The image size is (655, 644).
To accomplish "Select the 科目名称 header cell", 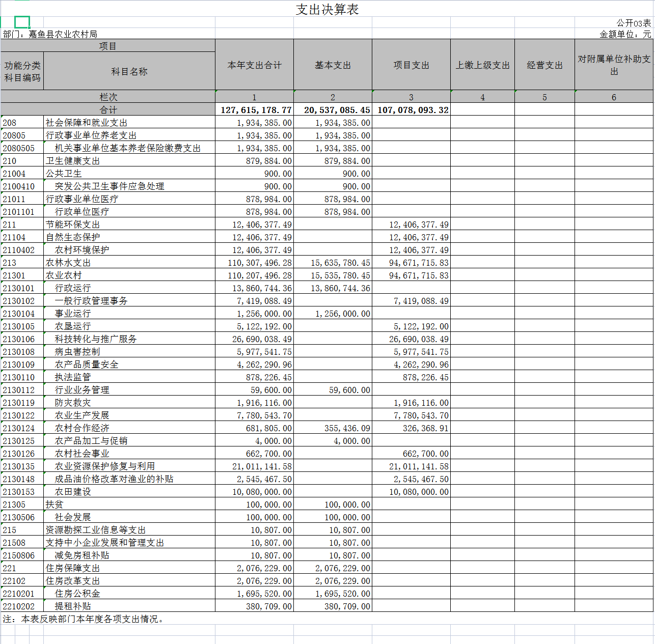I will 129,72.
